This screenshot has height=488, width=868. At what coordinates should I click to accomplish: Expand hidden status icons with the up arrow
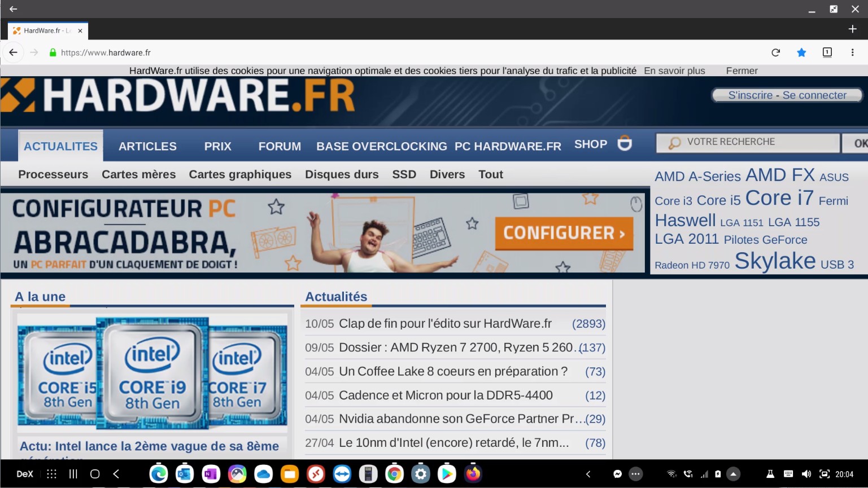[734, 474]
